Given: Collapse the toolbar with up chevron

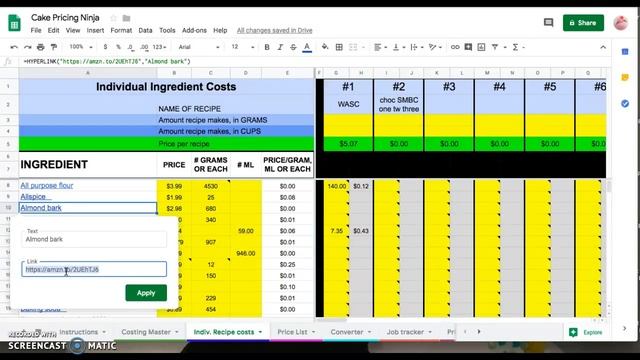Looking at the screenshot, I should click(x=603, y=47).
